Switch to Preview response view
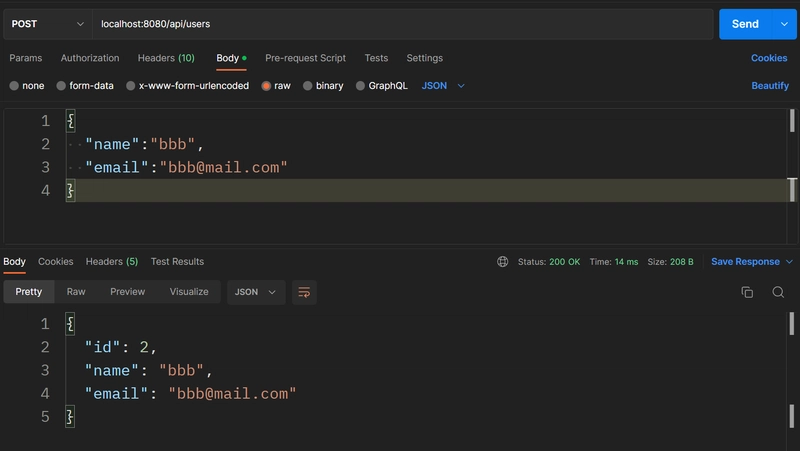 coord(128,292)
